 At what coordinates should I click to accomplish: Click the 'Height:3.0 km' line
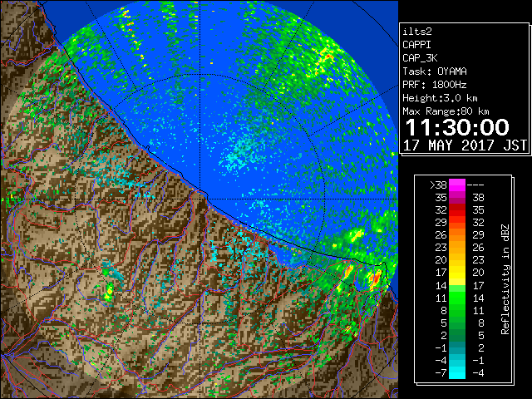point(440,98)
